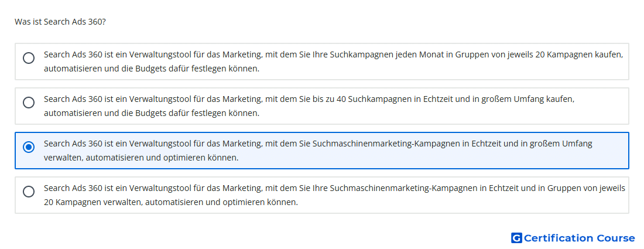Click the filled radio button of the highlighted answer
The width and height of the screenshot is (644, 249).
point(29,146)
